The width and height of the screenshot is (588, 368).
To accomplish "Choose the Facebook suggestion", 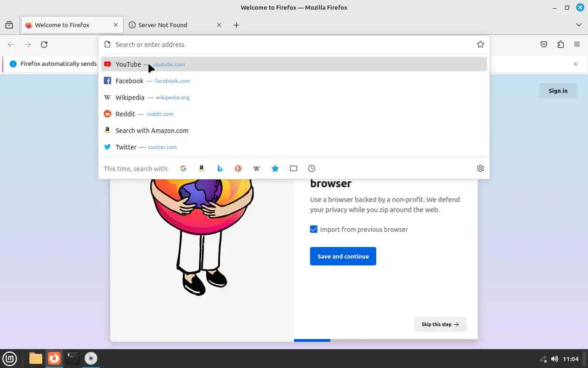I will pos(294,80).
